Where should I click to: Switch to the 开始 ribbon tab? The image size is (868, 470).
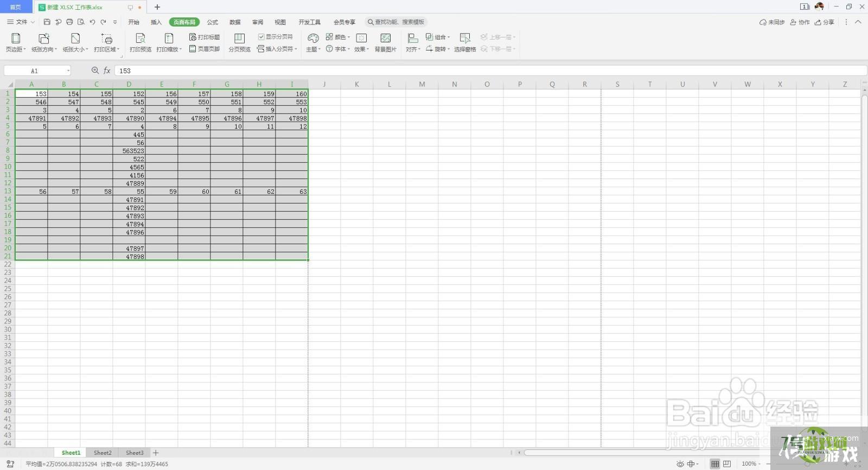click(134, 22)
